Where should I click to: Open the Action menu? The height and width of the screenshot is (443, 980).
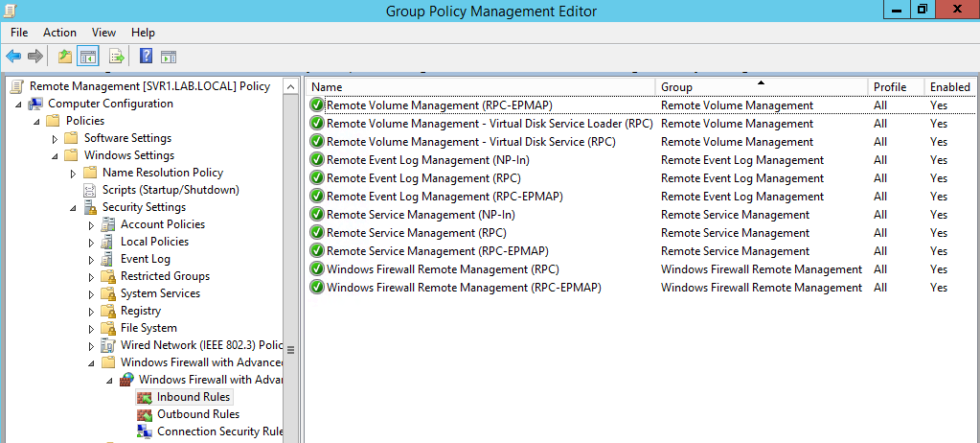(59, 33)
